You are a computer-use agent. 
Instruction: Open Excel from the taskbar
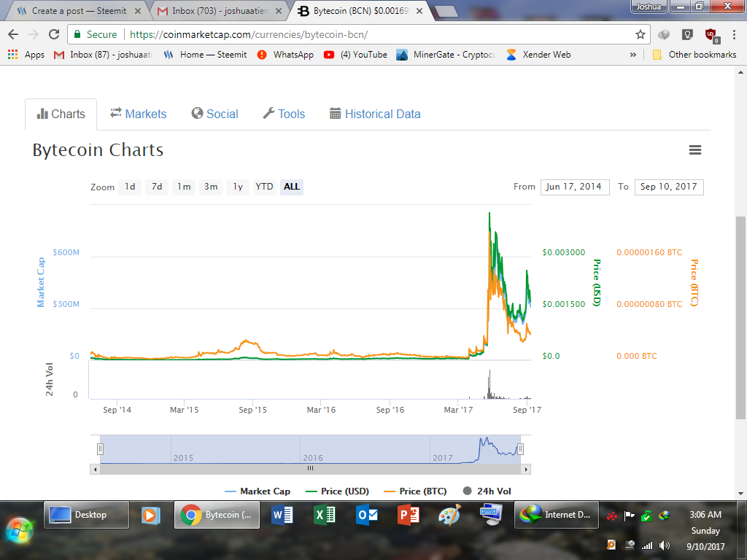tap(325, 516)
